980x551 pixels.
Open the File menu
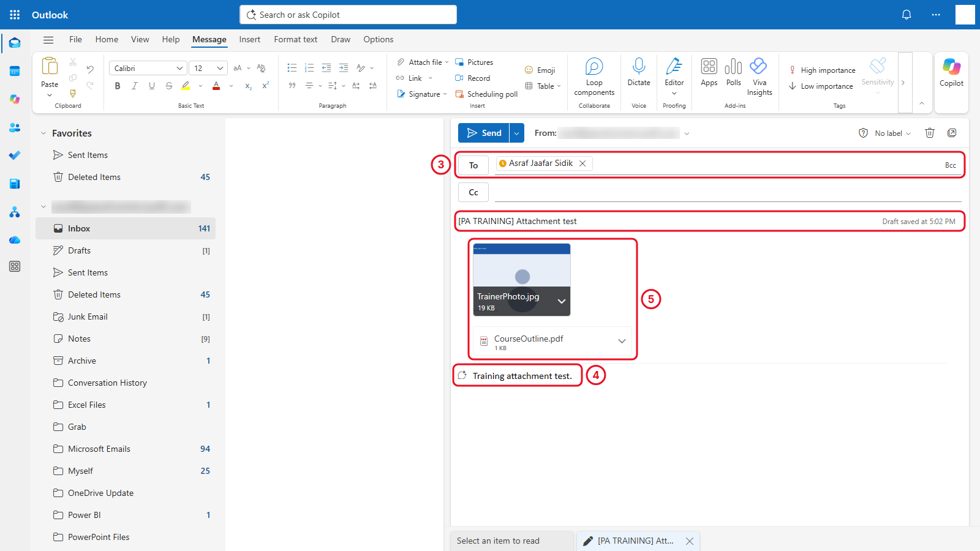tap(75, 39)
